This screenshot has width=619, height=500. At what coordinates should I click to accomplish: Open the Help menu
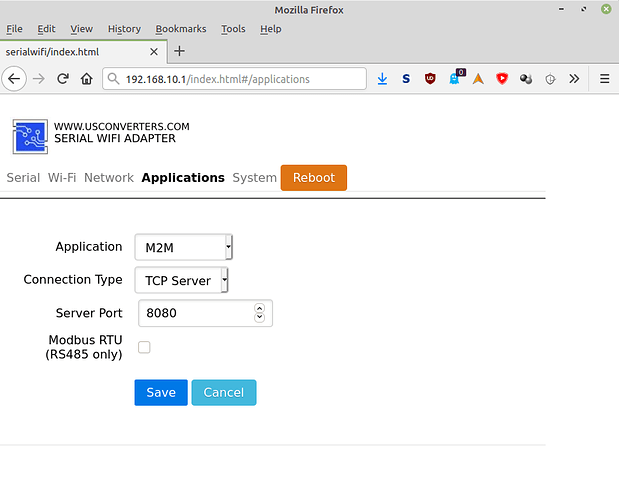pos(270,29)
